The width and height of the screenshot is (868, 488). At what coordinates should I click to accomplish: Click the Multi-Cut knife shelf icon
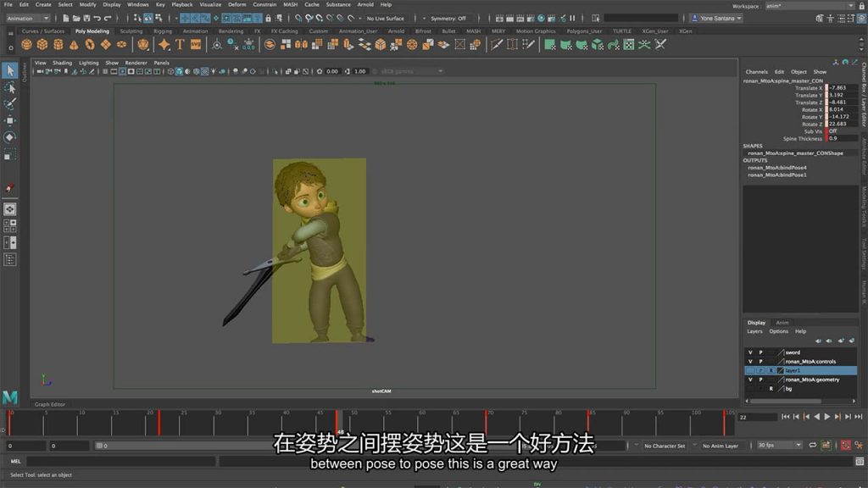497,45
